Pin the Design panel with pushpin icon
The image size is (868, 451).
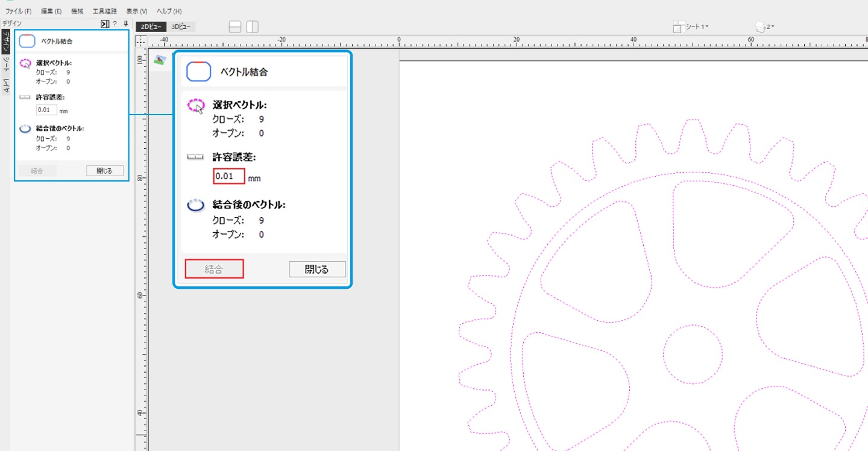(125, 24)
